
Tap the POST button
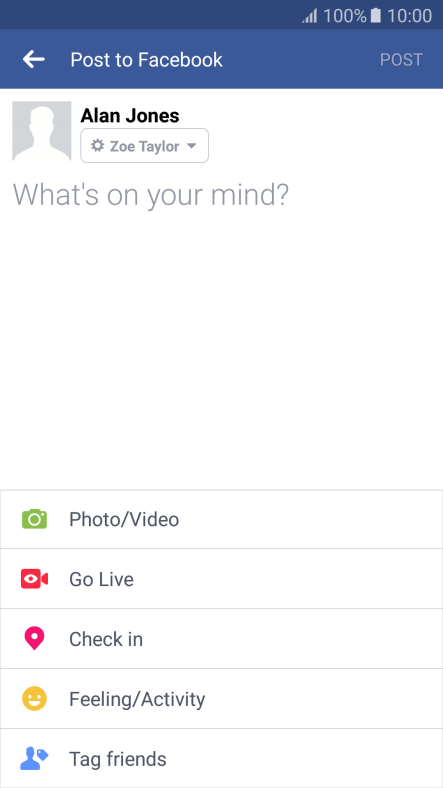tap(401, 60)
